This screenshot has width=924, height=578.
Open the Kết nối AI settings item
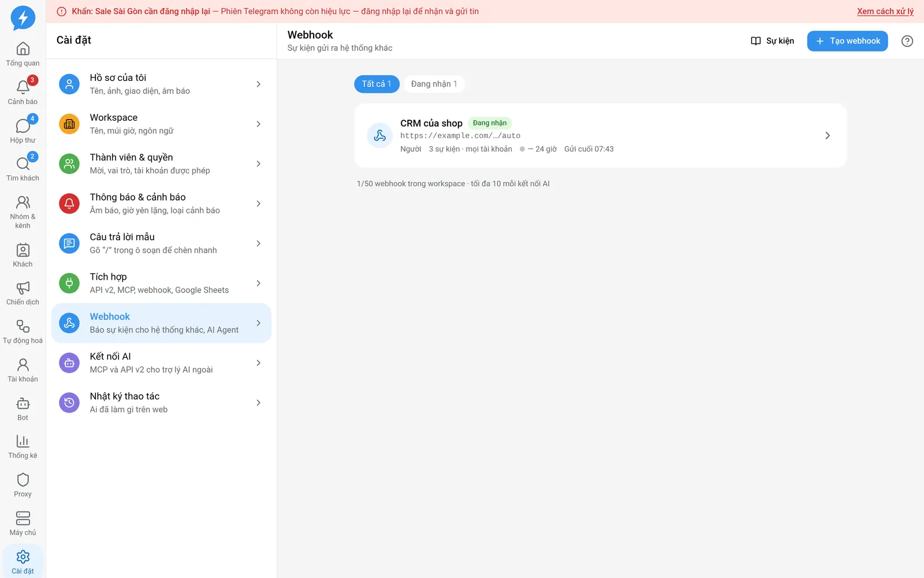pos(161,363)
